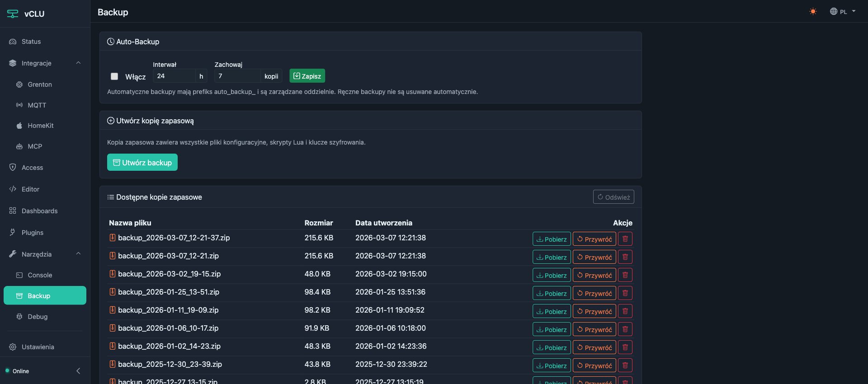Open the Debug tool
The width and height of the screenshot is (868, 384).
[45, 317]
